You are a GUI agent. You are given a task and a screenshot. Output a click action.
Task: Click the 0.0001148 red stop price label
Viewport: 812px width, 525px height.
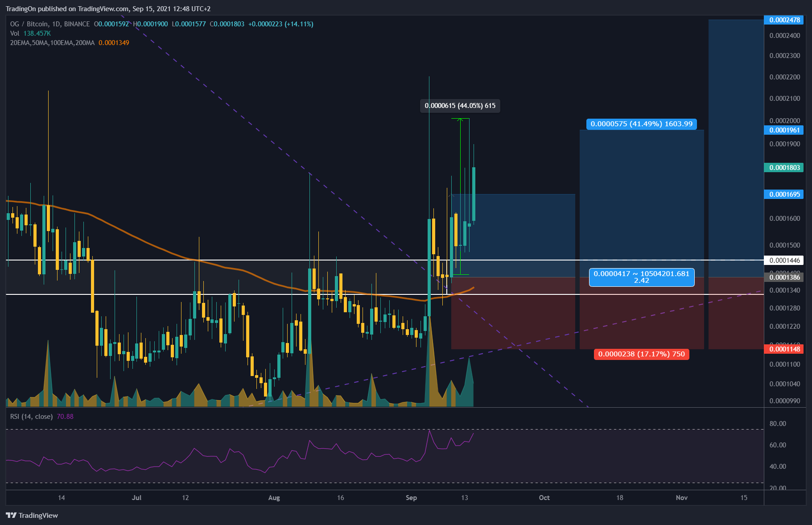(783, 349)
